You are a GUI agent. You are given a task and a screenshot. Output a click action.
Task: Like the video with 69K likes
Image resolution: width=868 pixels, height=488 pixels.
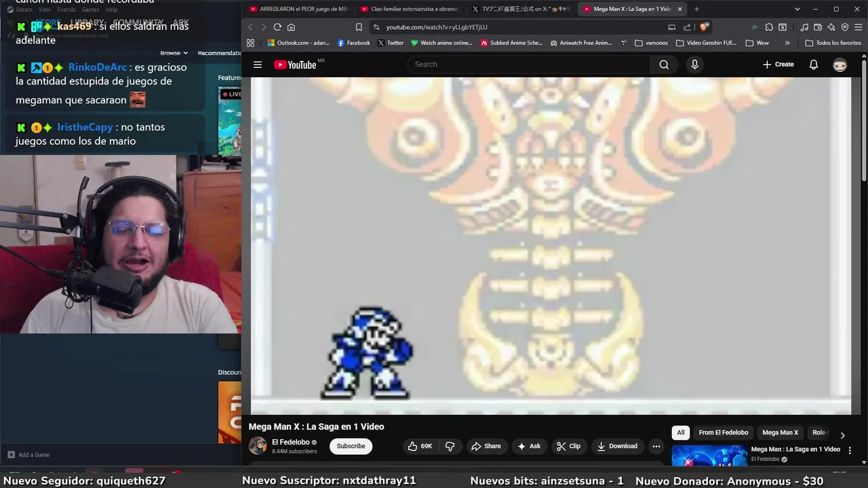[x=421, y=446]
